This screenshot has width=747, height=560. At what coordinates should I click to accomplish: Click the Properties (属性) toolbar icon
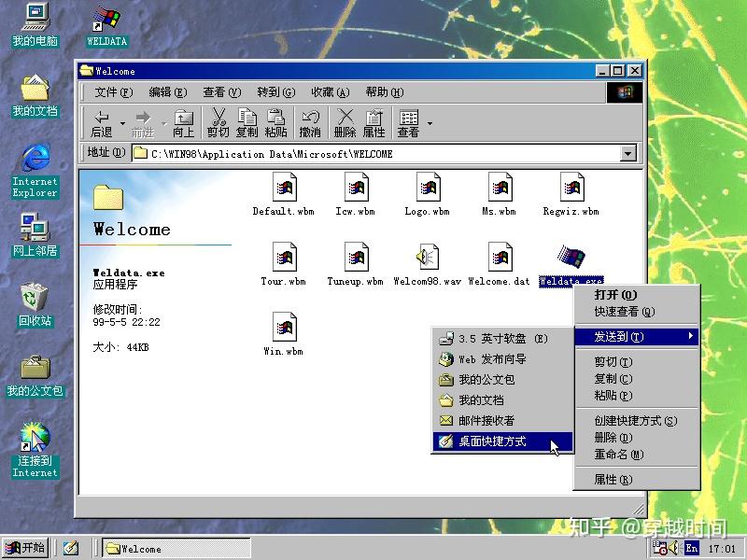(374, 123)
